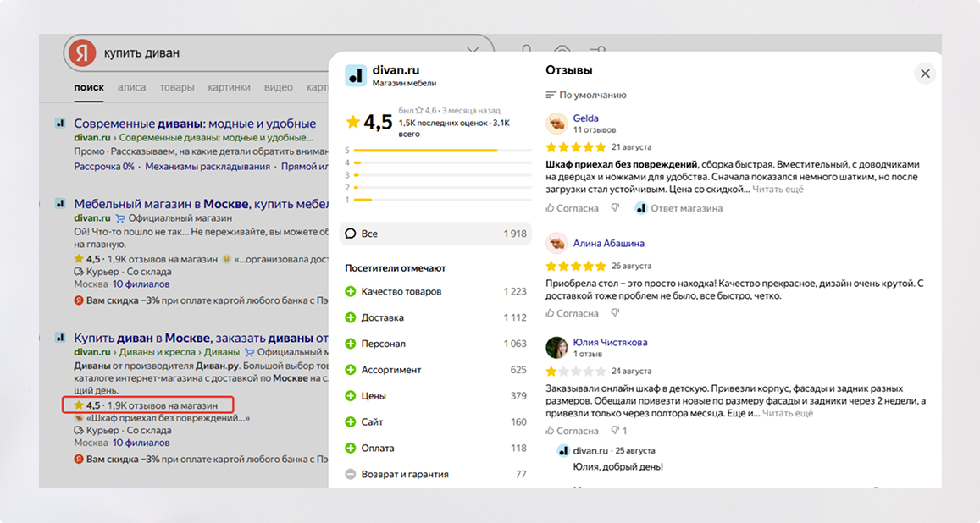Click green plus icon beside Доставка

tap(351, 317)
